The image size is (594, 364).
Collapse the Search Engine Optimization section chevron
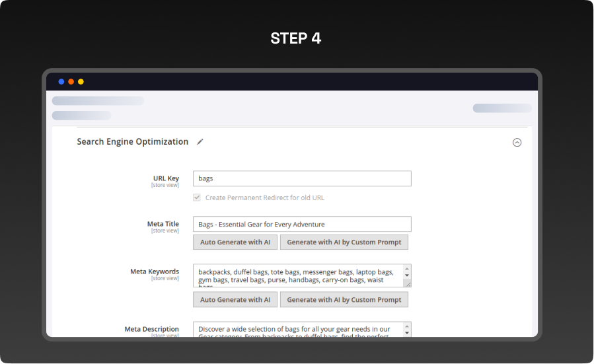tap(517, 142)
